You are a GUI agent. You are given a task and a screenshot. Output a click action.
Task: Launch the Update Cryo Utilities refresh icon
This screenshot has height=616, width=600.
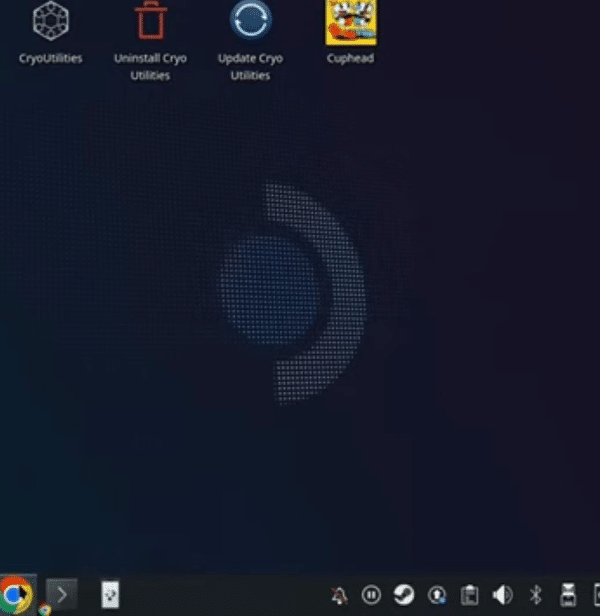coord(251,20)
